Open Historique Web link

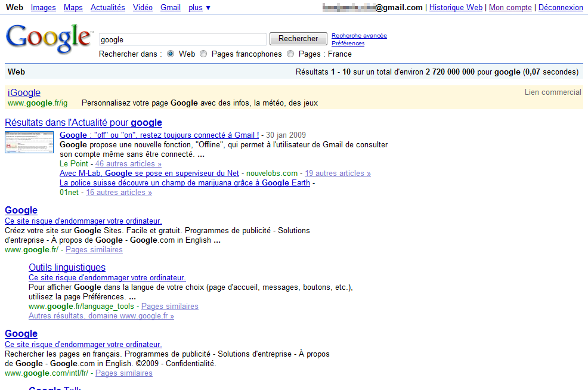[456, 8]
